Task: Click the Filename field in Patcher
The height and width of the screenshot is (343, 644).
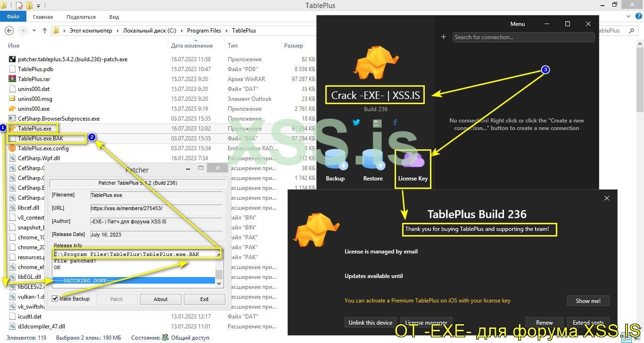Action: [156, 195]
